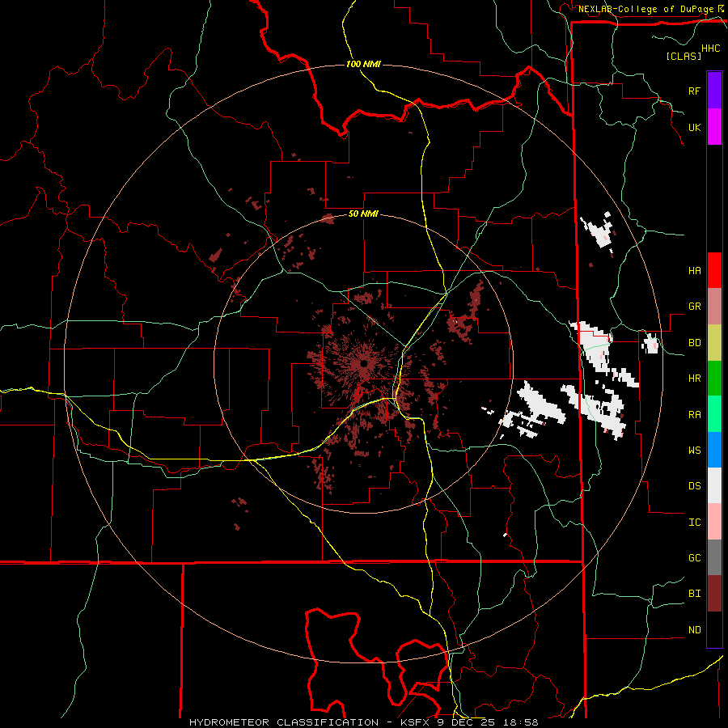Click the NEXLAB-College of DuPage credit text

click(645, 9)
